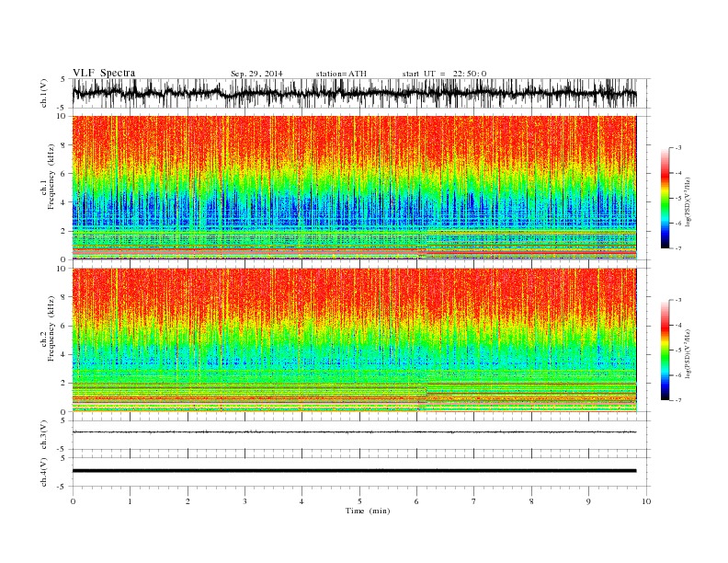Click the 'ch.4(V)' axis label
The image size is (728, 563).
pyautogui.click(x=43, y=472)
